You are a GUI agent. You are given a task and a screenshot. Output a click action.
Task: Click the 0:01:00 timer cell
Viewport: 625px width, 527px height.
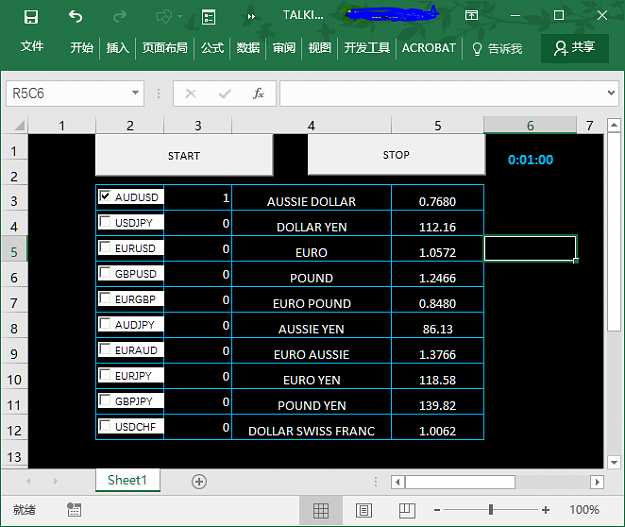point(530,160)
